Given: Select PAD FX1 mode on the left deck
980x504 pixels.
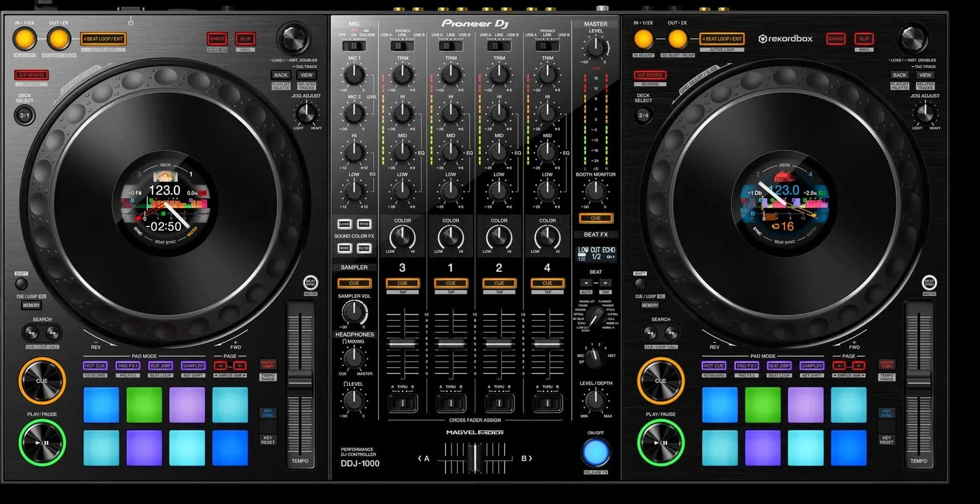Looking at the screenshot, I should click(128, 366).
